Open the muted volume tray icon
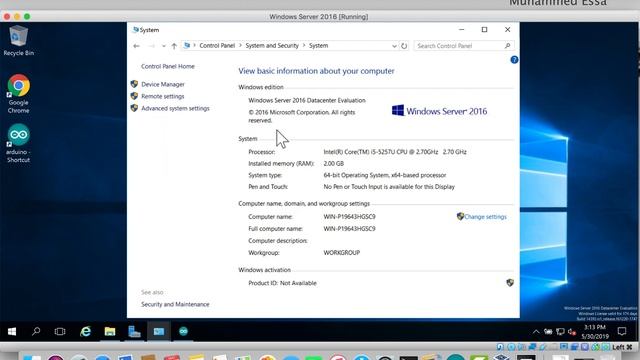The image size is (640, 360). coord(571,332)
